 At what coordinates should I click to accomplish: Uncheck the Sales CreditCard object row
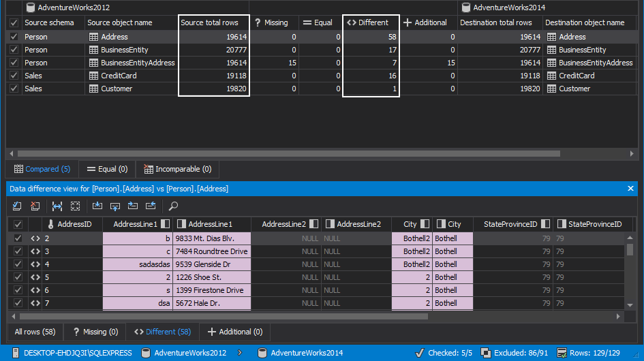click(14, 76)
